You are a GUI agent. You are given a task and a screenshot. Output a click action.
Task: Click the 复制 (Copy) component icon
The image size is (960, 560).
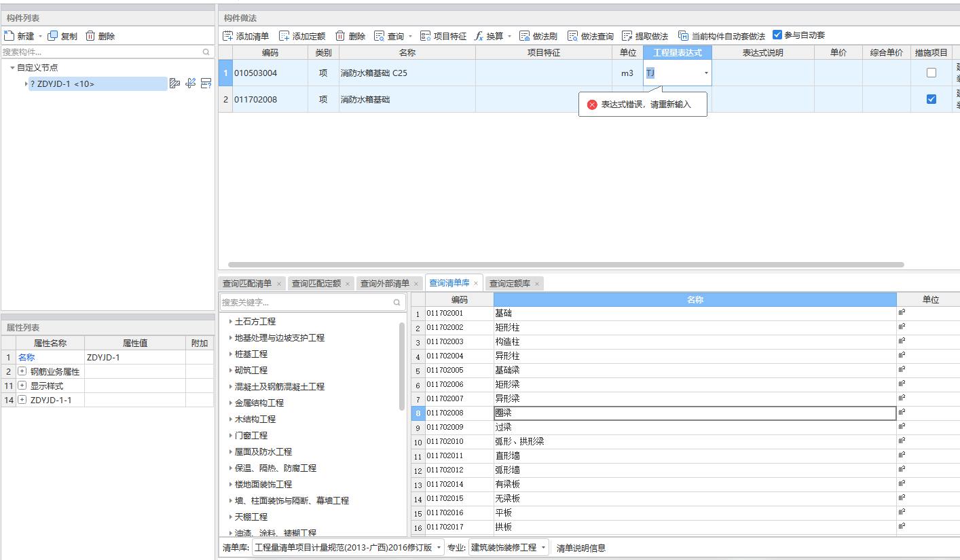click(x=52, y=36)
